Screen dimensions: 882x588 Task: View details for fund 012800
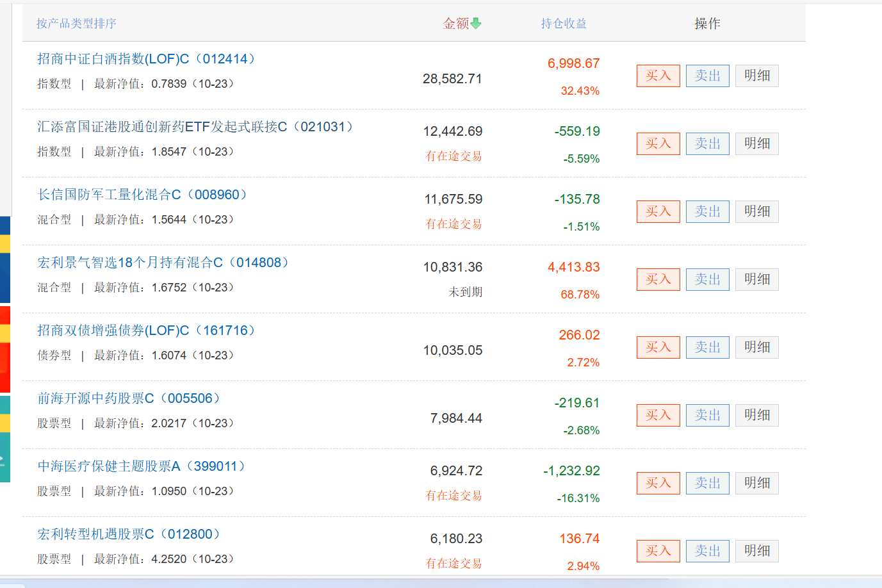[x=757, y=551]
